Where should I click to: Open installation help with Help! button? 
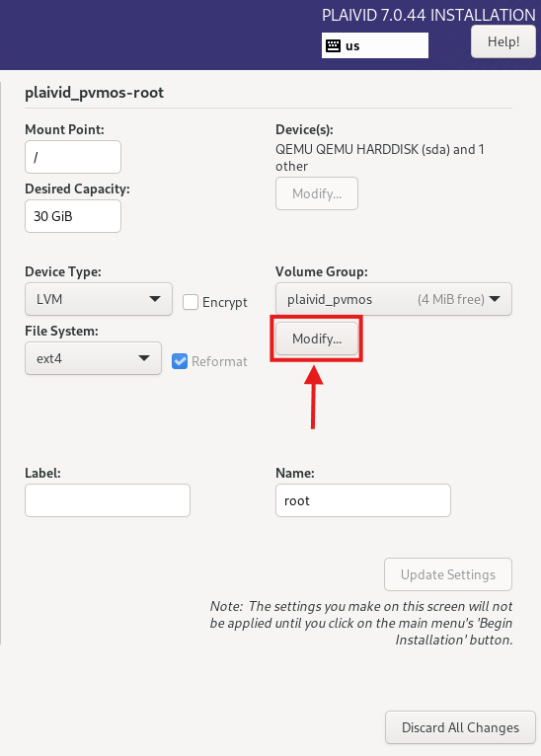(502, 42)
